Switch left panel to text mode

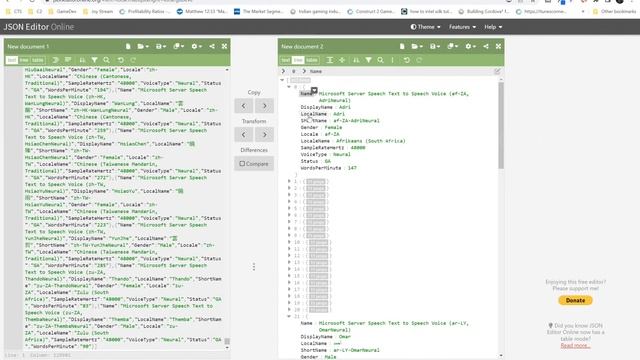12,60
